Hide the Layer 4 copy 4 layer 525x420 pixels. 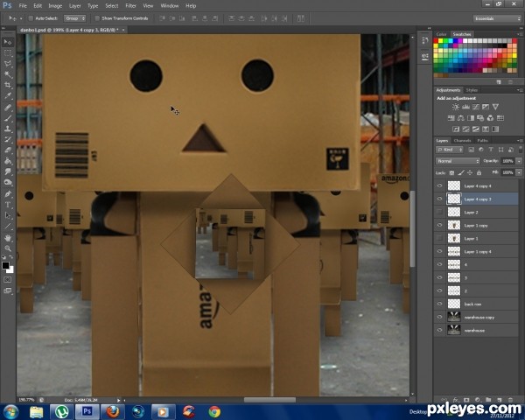[x=439, y=185]
